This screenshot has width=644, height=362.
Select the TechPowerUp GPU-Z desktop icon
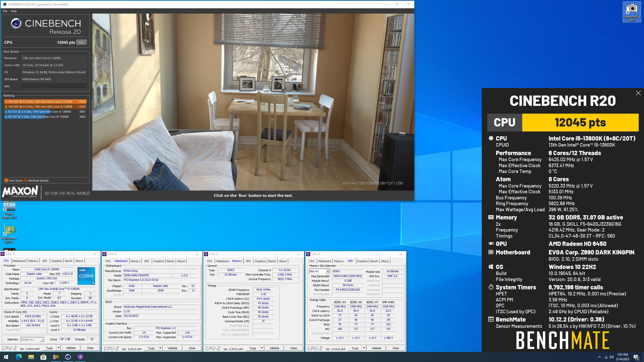(x=9, y=234)
